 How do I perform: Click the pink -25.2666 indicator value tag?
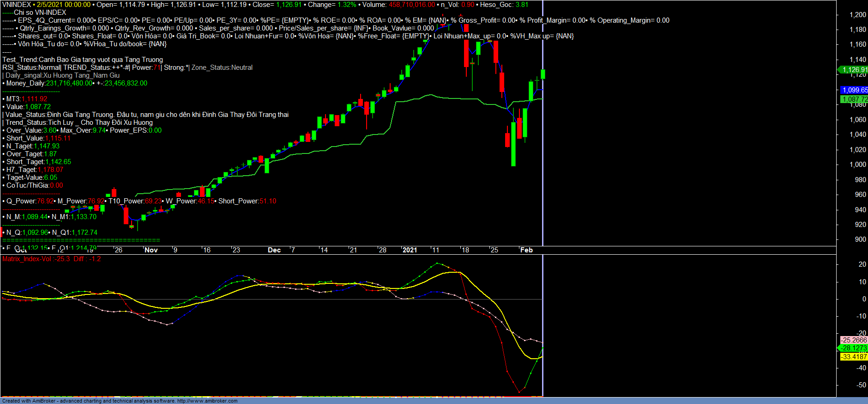coord(853,340)
